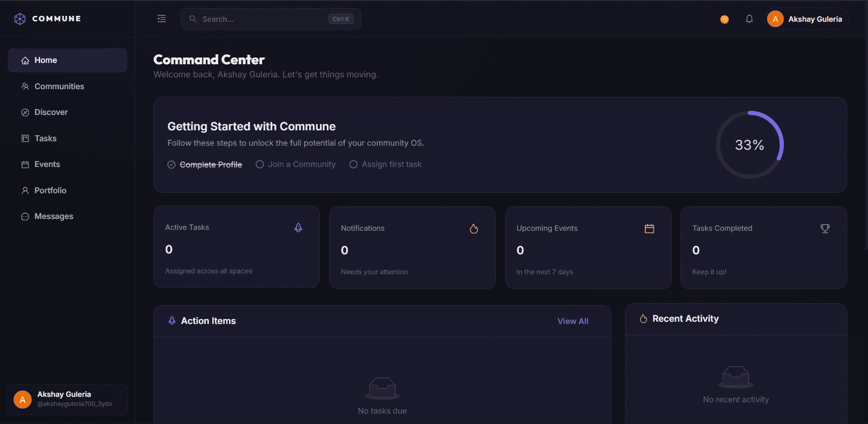This screenshot has height=424, width=868.
Task: Go to Discover in the sidebar
Action: point(67,112)
